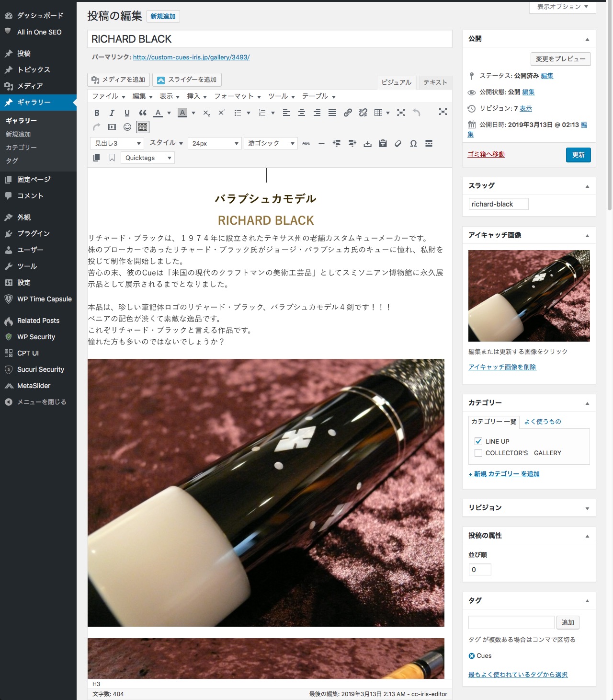Switch to the テキスト editor tab

435,82
